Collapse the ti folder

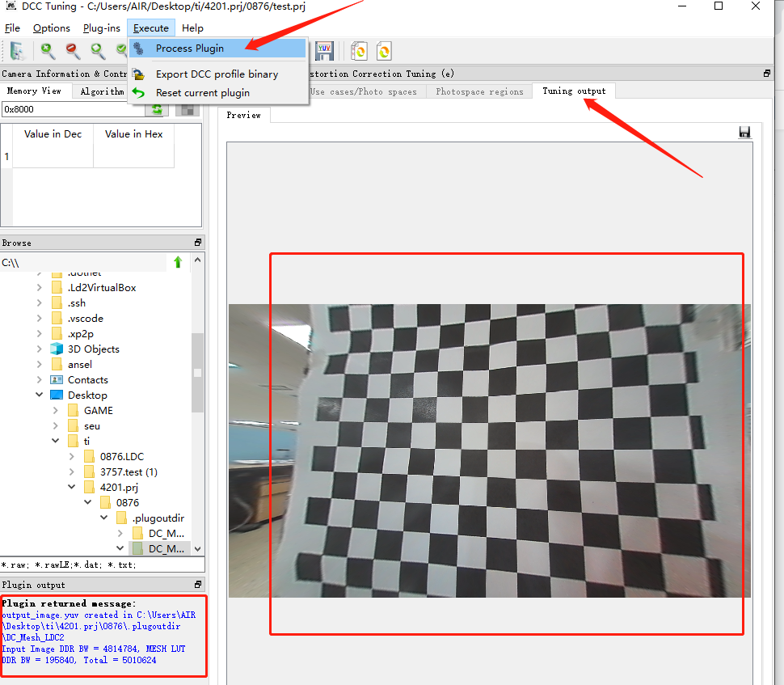tap(56, 441)
